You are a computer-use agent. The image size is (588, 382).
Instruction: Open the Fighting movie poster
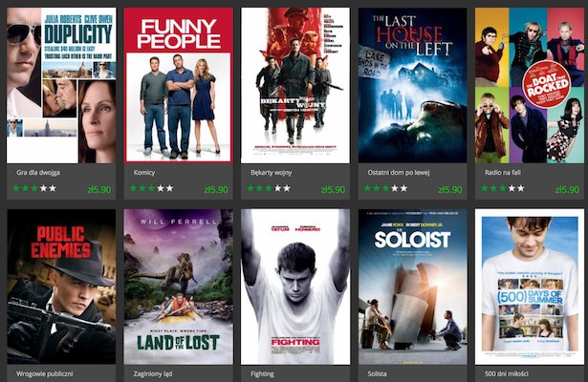(295, 286)
